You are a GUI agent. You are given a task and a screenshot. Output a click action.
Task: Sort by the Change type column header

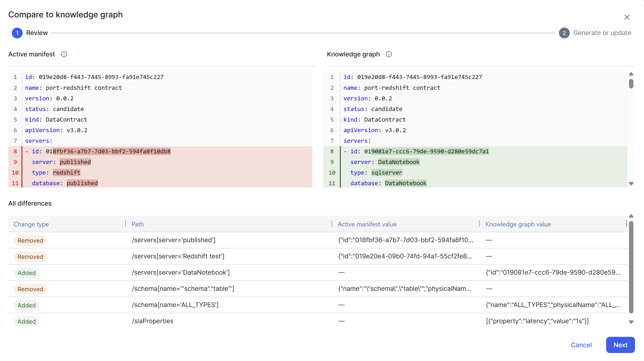pos(31,224)
